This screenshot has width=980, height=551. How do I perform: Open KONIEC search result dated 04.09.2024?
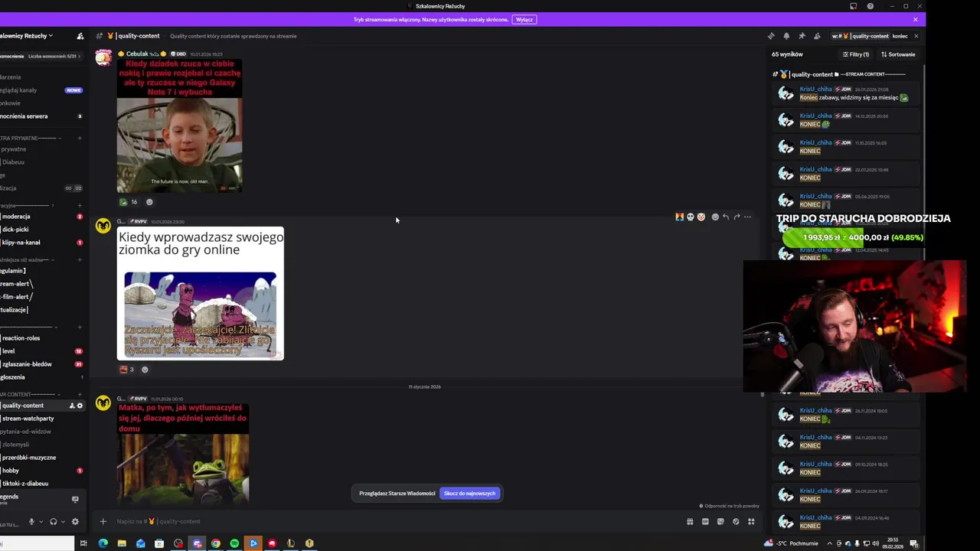(846, 522)
